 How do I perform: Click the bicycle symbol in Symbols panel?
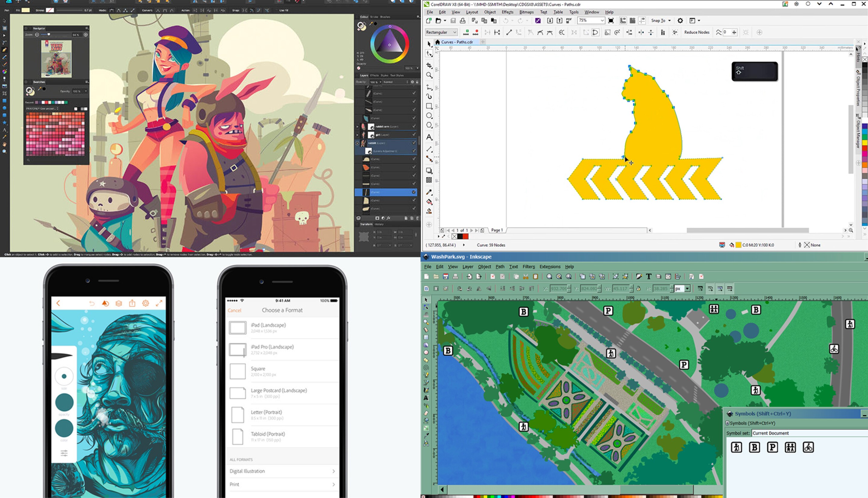coord(808,447)
